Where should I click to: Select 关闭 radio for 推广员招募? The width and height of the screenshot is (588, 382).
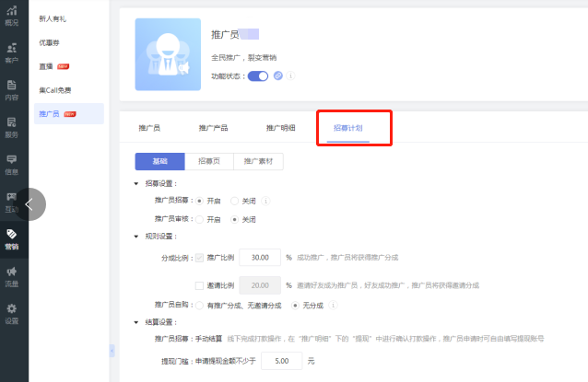click(x=235, y=200)
